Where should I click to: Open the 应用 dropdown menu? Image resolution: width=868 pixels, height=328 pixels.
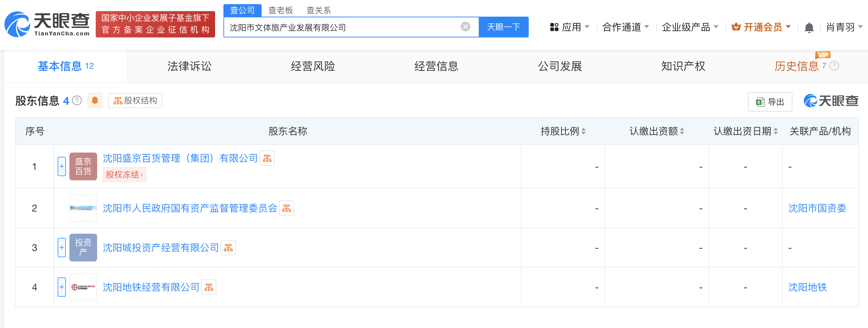[x=570, y=27]
